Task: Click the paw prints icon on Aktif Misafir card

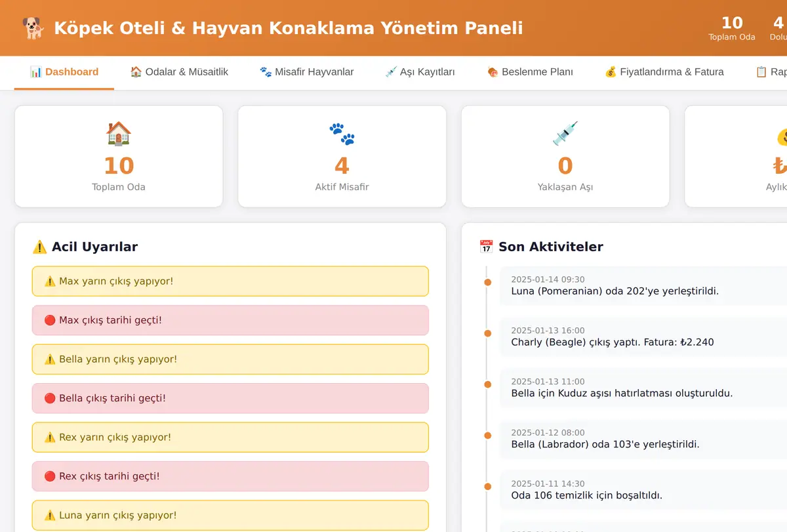Action: (x=342, y=134)
